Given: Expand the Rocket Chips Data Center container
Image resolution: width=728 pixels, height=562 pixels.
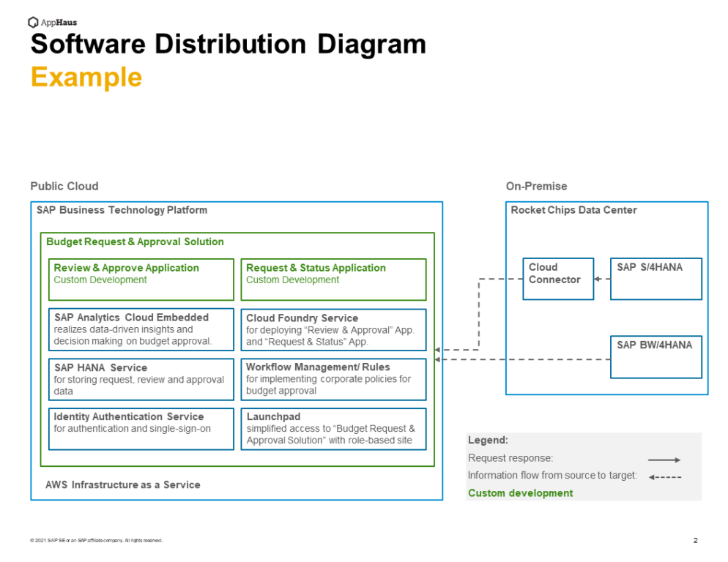Looking at the screenshot, I should pyautogui.click(x=573, y=210).
